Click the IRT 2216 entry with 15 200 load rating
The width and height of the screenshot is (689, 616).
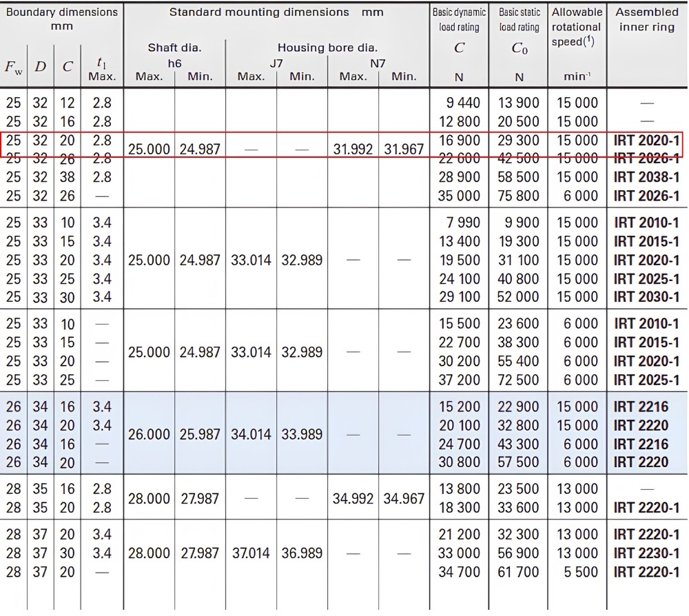pyautogui.click(x=641, y=407)
